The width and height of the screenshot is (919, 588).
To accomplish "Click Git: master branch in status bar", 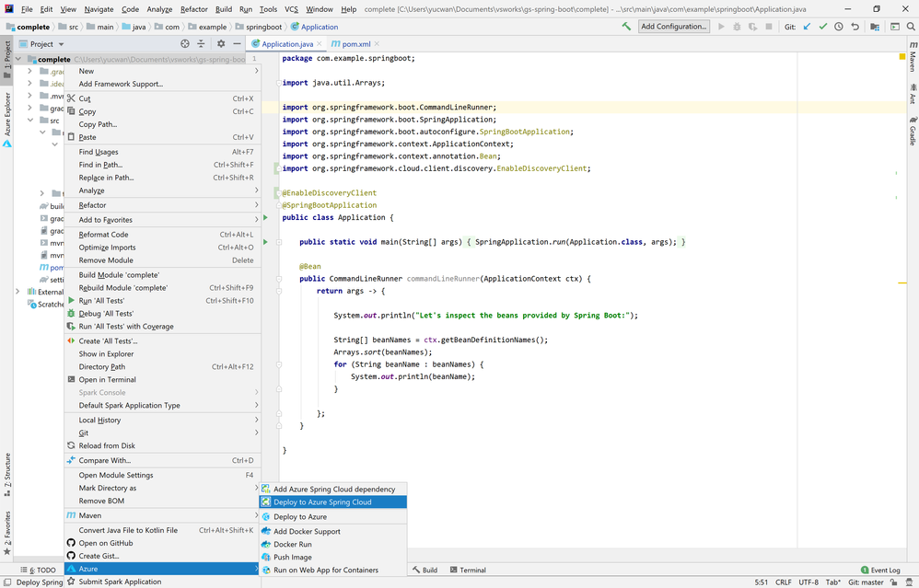I will coord(866,582).
